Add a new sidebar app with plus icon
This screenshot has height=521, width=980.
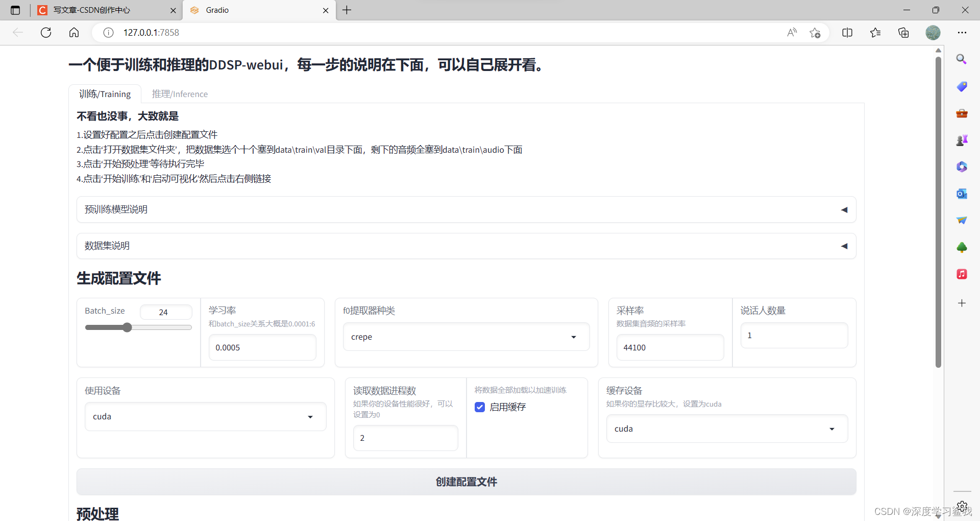click(x=962, y=303)
